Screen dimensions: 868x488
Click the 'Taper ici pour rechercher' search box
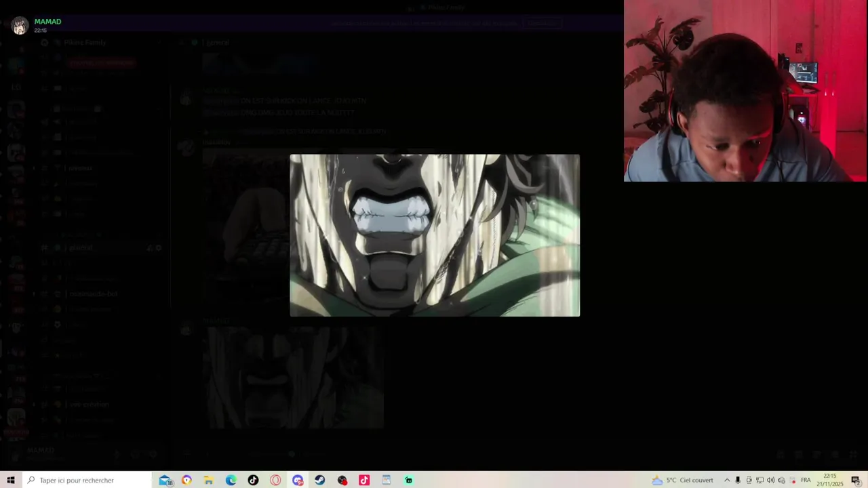coord(86,480)
